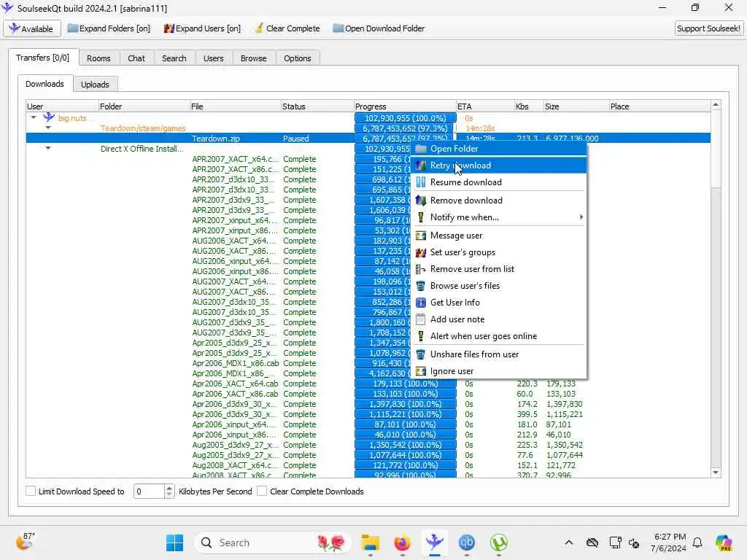Click progress bar showing 179,133 (100.0%)
This screenshot has width=747, height=560.
[406, 384]
